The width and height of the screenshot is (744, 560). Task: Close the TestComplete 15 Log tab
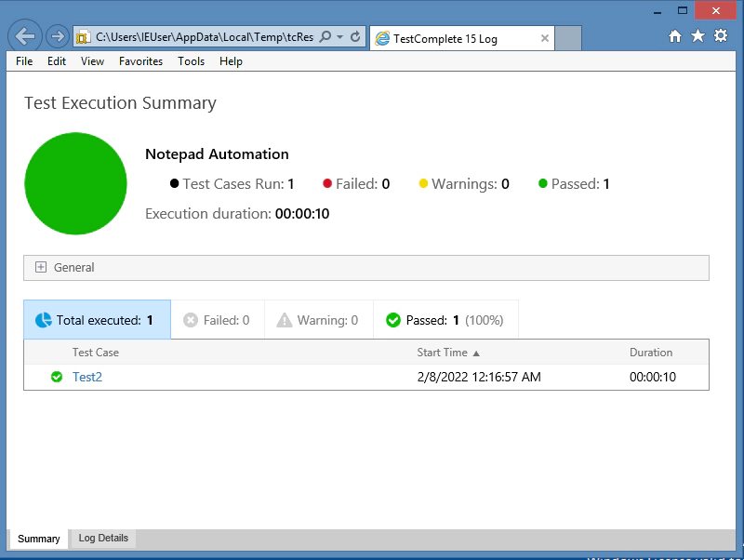545,38
